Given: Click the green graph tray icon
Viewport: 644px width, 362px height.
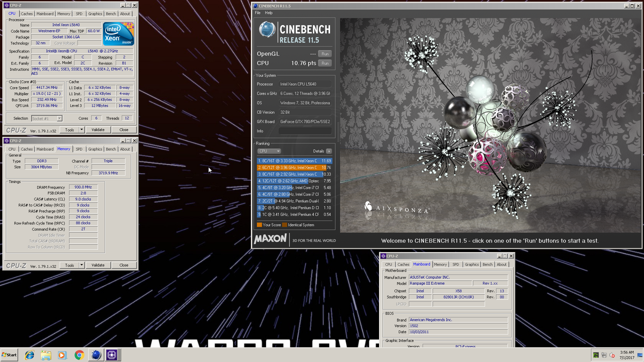Looking at the screenshot, I should tap(596, 355).
